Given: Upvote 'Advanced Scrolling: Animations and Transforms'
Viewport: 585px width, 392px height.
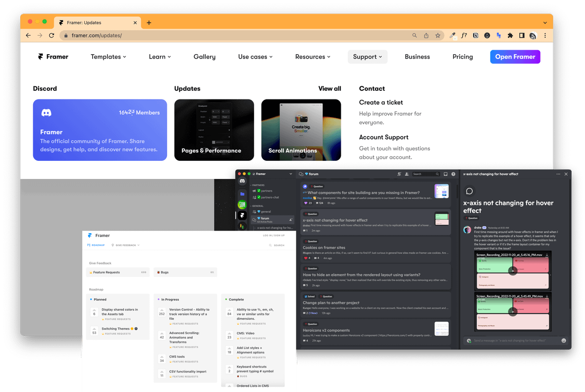Looking at the screenshot, I should click(162, 335).
